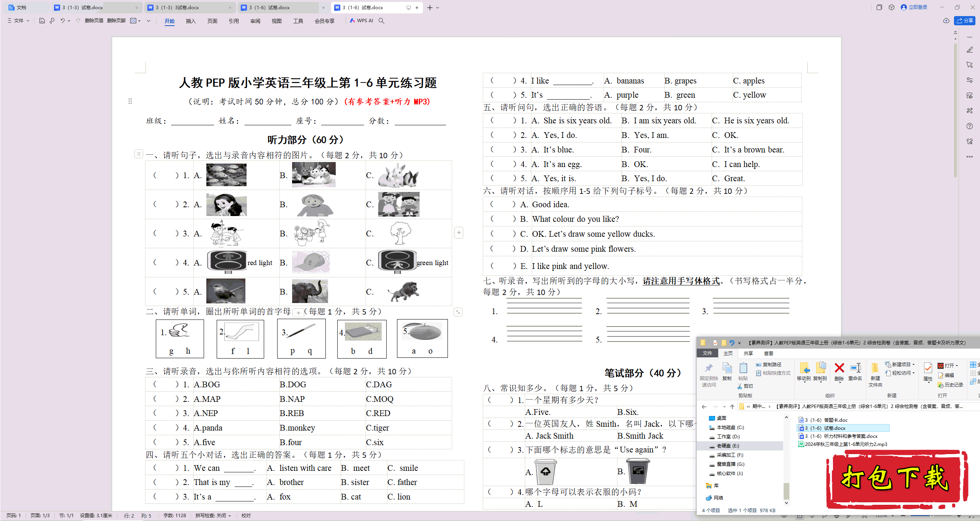Click the blue undo icon in Explorer titlebar
Viewport: 980px width, 521px height.
point(732,342)
